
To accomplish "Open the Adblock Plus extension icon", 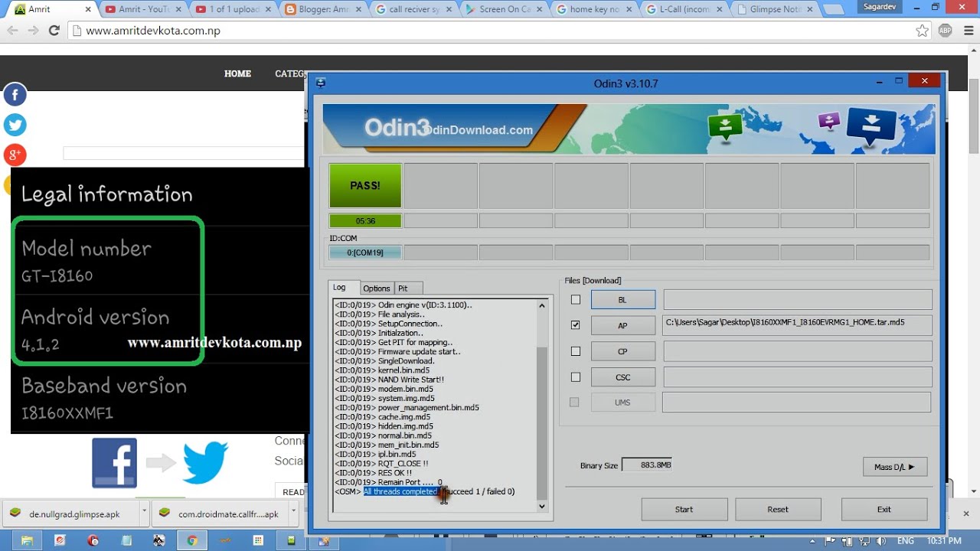I will click(x=945, y=31).
